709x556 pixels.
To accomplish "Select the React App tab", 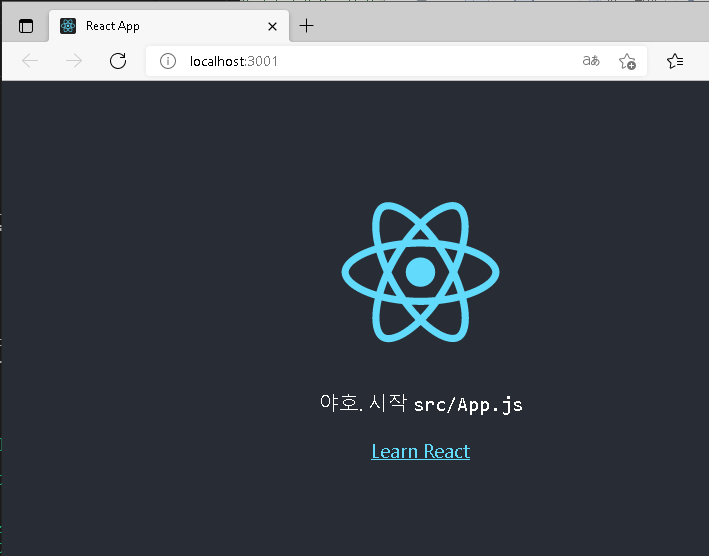I will 169,26.
